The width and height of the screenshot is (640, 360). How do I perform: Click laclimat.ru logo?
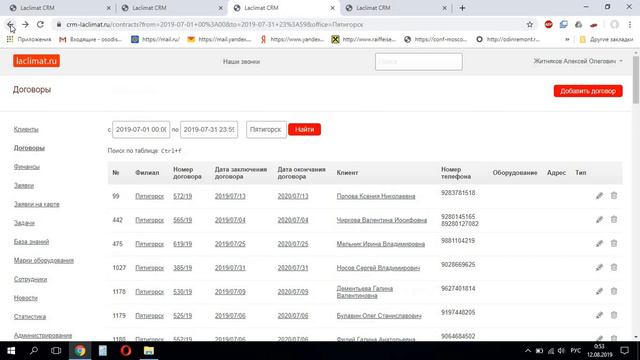[36, 61]
